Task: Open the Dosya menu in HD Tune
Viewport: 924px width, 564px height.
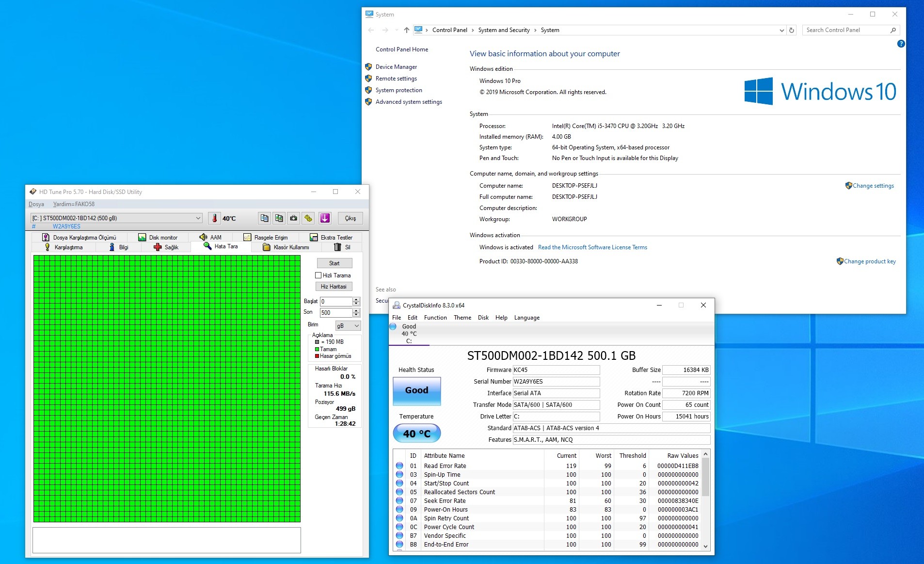Action: [36, 204]
